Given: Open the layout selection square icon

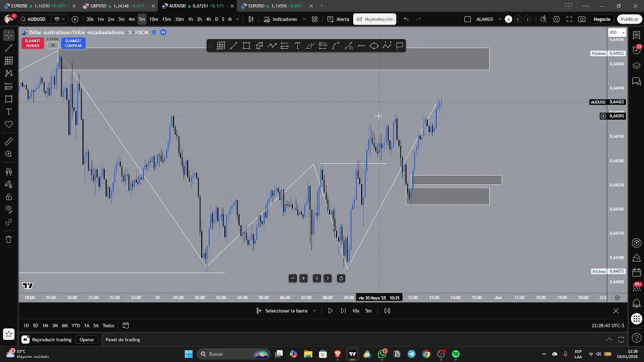Looking at the screenshot, I should coord(467,19).
